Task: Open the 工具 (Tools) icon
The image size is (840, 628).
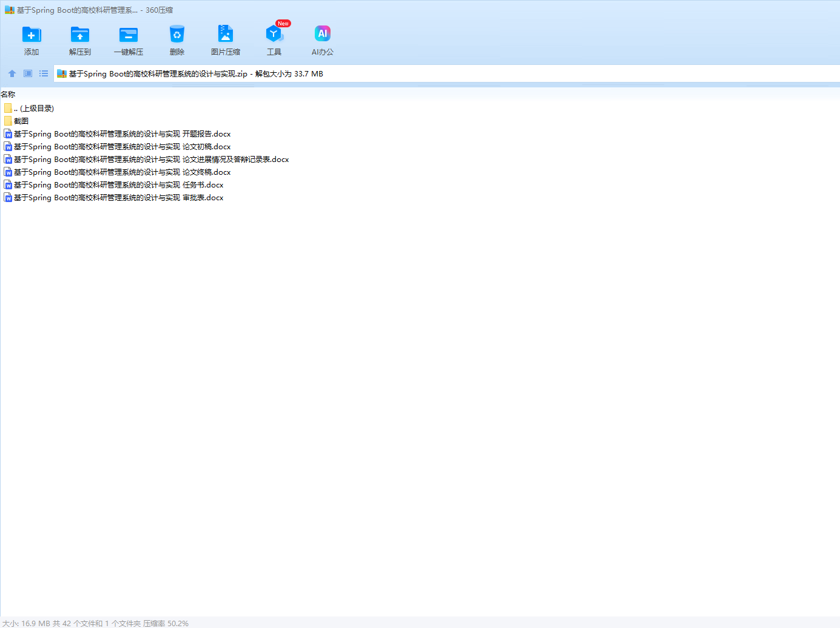Action: point(274,35)
